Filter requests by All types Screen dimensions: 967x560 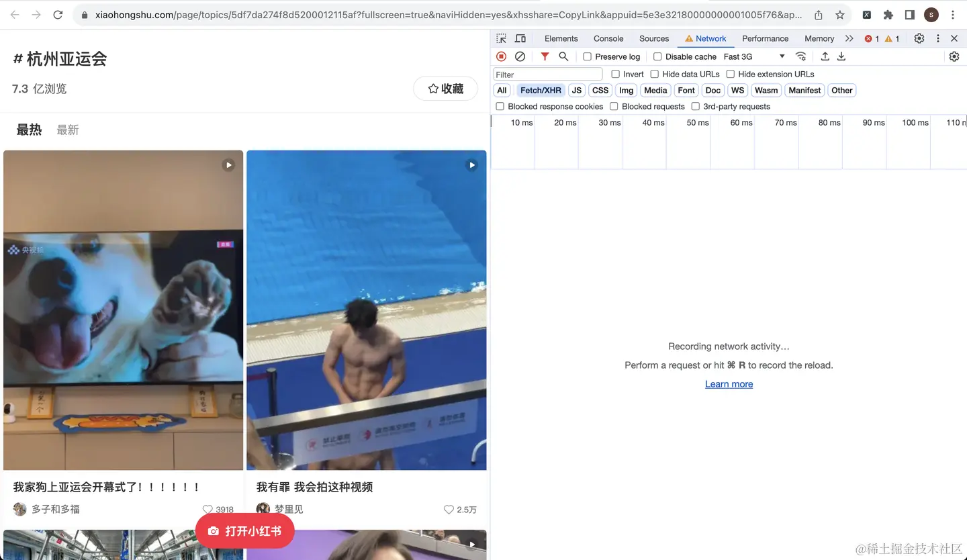click(x=502, y=90)
